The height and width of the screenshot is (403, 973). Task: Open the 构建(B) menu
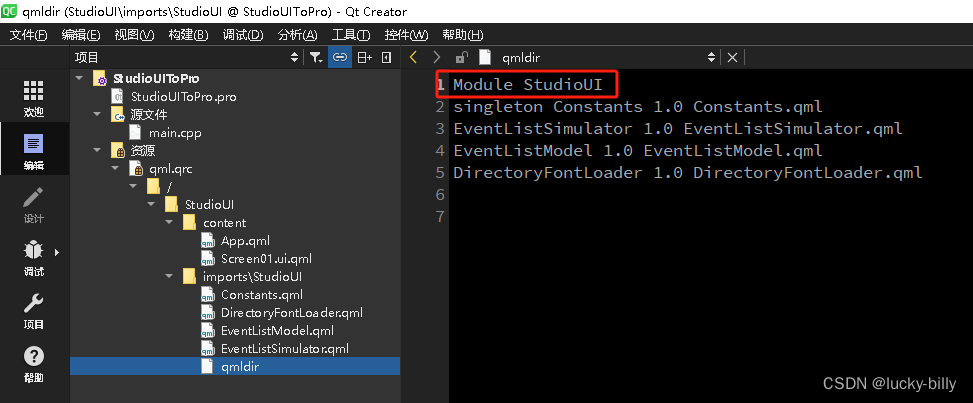click(188, 35)
